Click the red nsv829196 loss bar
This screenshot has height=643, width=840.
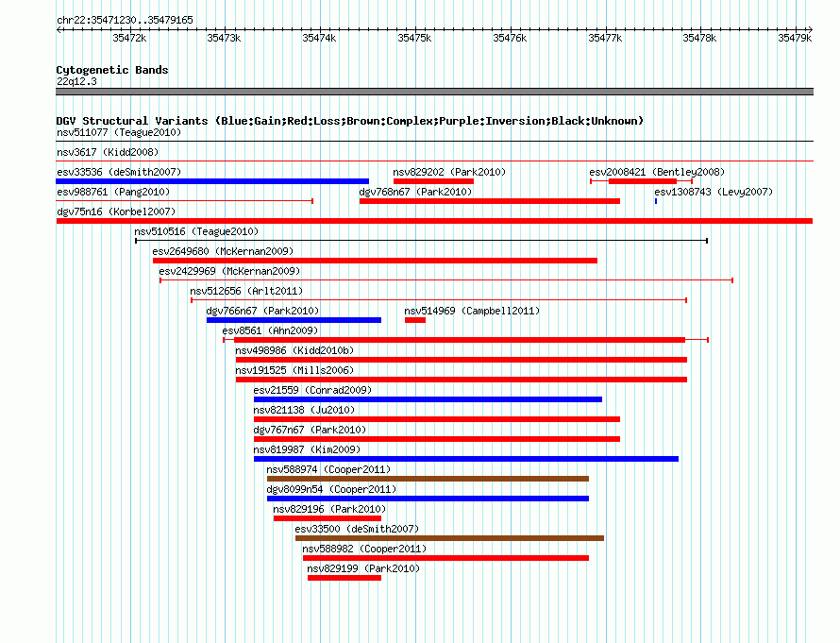[x=328, y=518]
